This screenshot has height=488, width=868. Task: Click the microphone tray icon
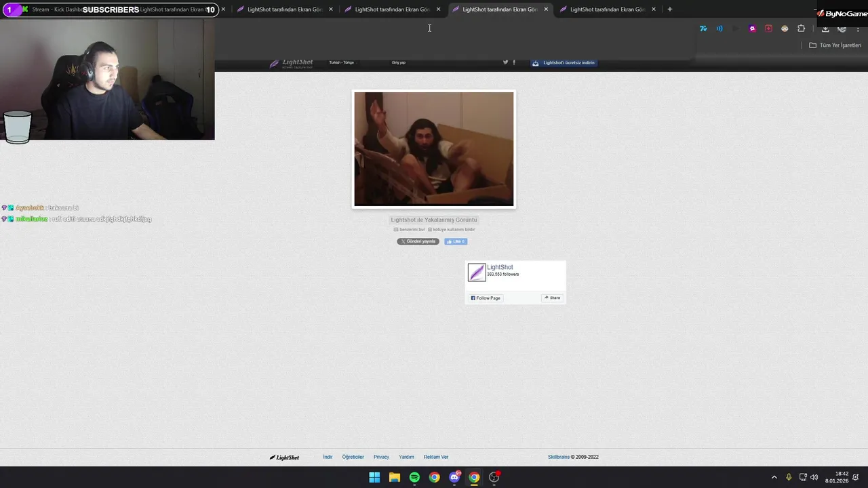tap(789, 477)
